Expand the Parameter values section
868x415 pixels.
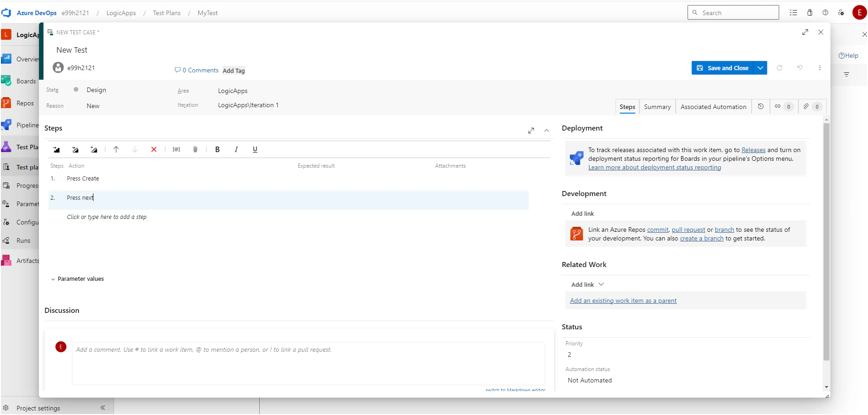point(77,279)
